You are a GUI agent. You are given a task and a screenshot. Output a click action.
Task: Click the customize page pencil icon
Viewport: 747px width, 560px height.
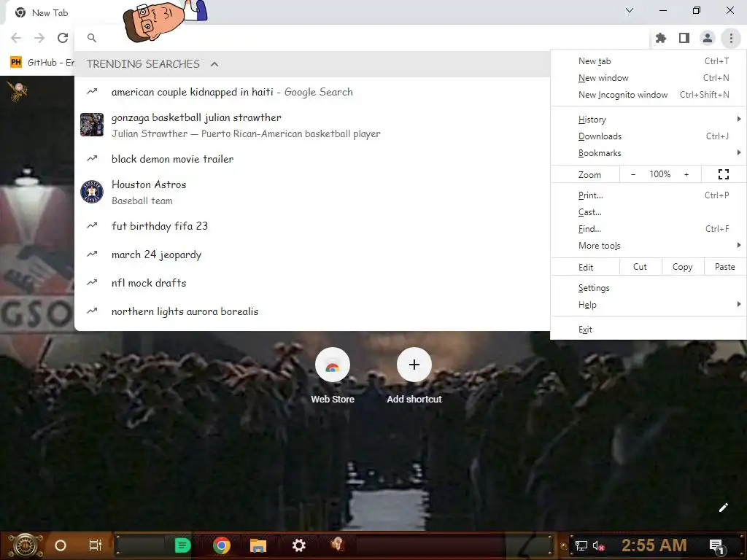pyautogui.click(x=723, y=507)
